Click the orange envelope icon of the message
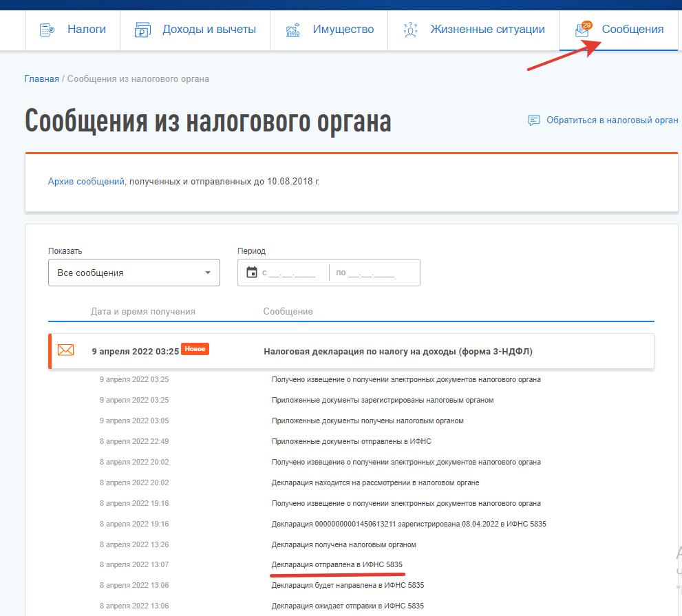 (65, 350)
